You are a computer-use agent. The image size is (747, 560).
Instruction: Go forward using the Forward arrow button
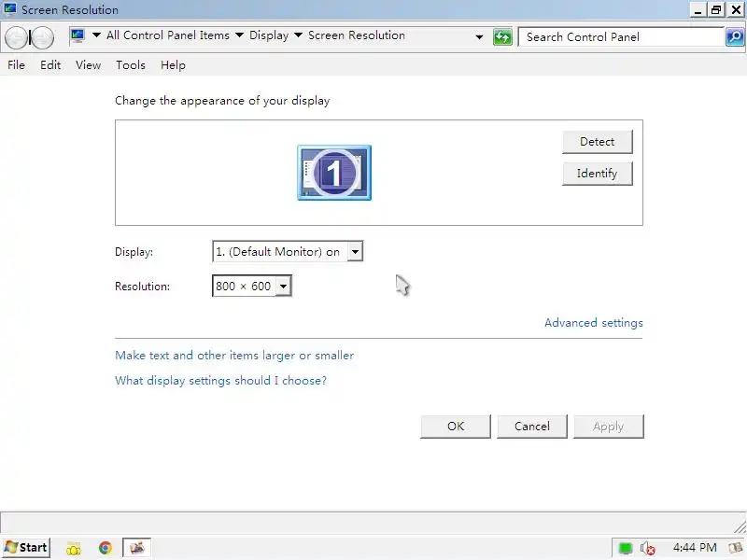(42, 37)
